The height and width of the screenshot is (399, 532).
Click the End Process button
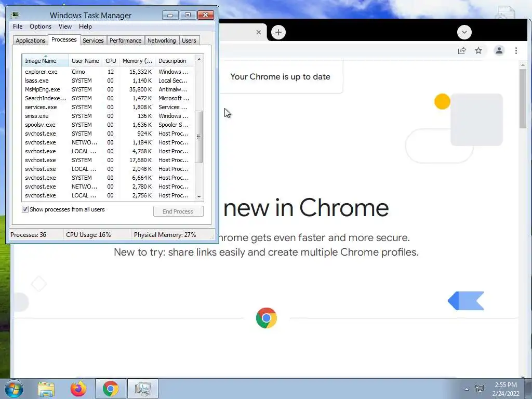178,211
